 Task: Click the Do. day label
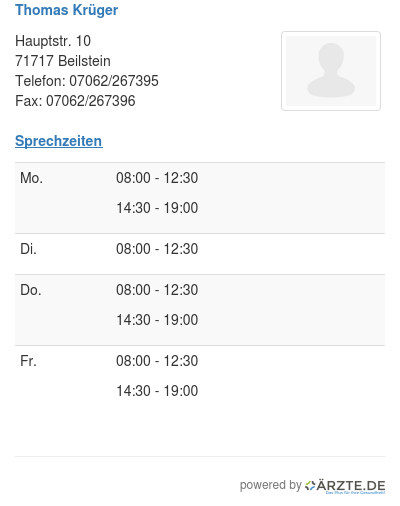tap(31, 290)
